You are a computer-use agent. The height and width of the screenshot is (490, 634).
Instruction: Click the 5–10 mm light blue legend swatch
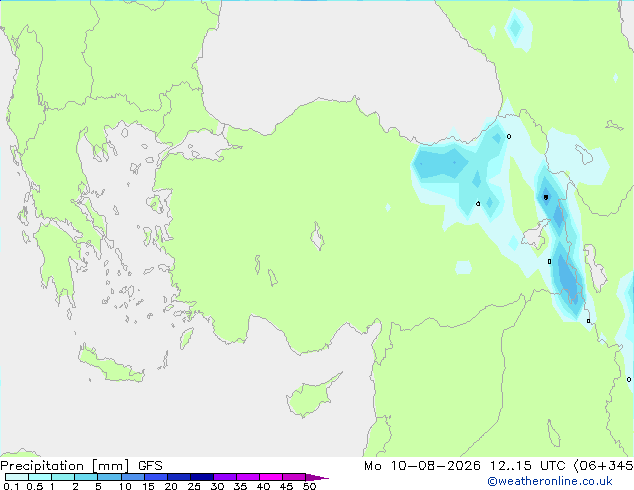point(109,477)
